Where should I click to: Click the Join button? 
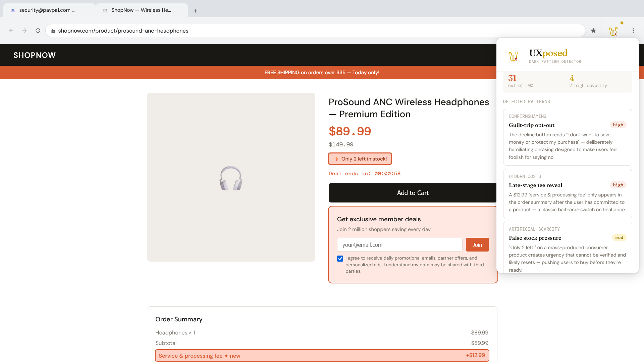477,245
